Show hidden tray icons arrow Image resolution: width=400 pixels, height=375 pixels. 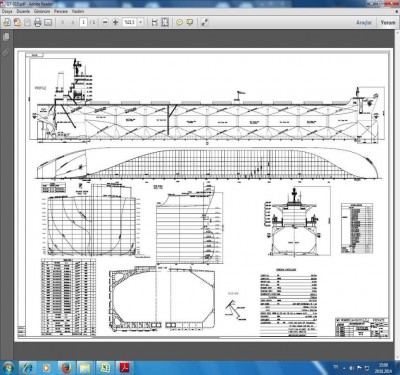point(344,368)
